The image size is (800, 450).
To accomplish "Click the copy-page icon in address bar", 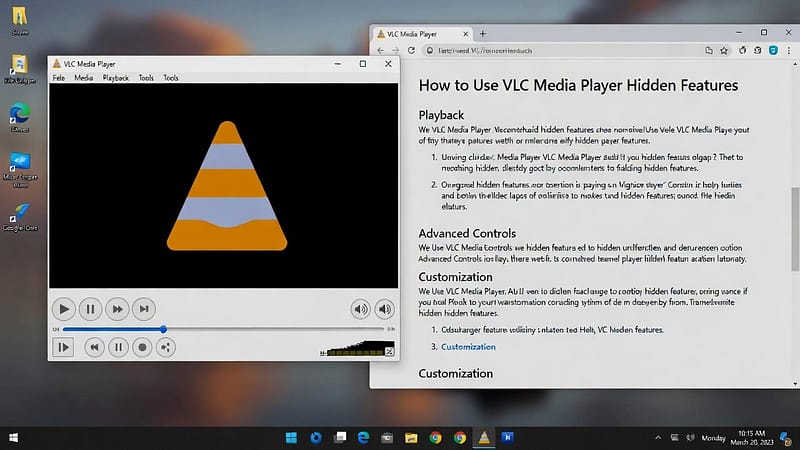I will [709, 51].
